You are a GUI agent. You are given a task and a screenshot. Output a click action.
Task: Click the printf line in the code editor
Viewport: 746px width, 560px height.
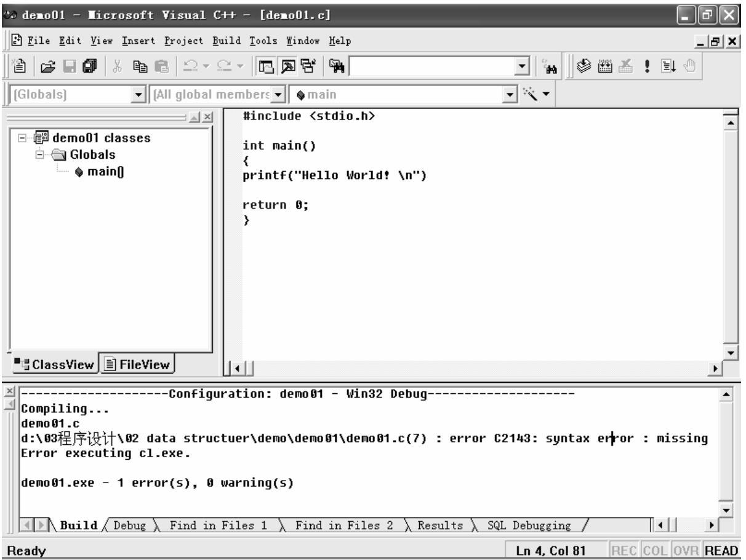pyautogui.click(x=335, y=177)
